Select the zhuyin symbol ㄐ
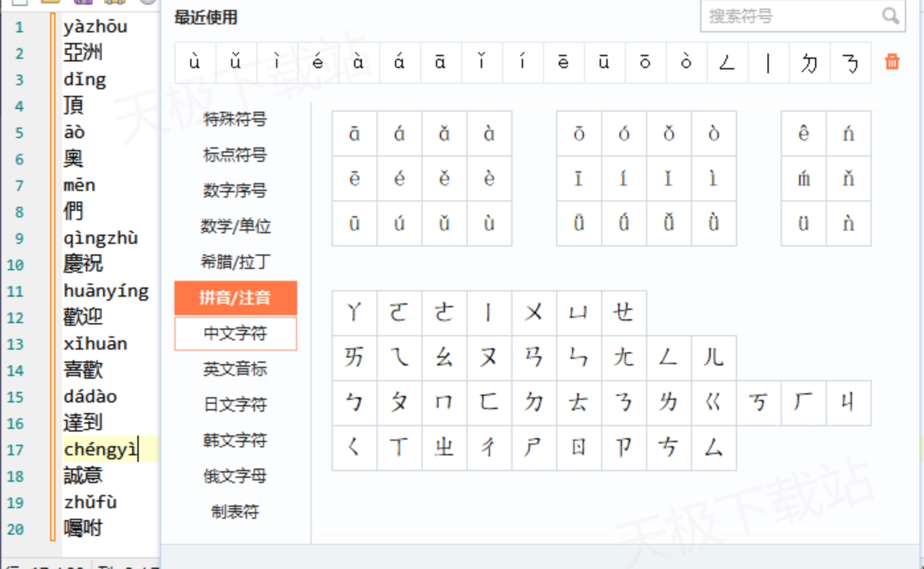Image resolution: width=924 pixels, height=569 pixels. click(x=849, y=403)
